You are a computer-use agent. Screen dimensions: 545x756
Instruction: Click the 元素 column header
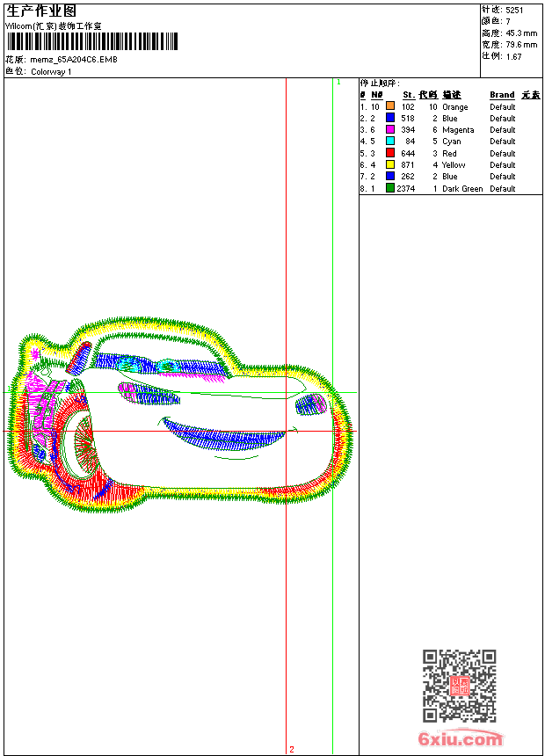pos(531,95)
